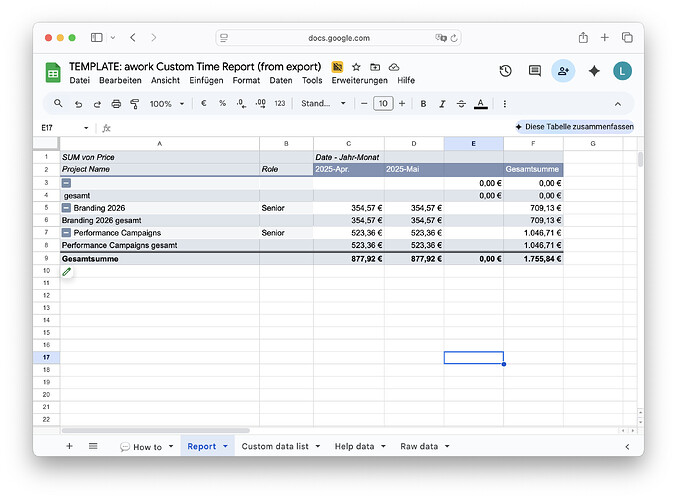
Task: Open the Google Sheets home icon
Action: [53, 72]
